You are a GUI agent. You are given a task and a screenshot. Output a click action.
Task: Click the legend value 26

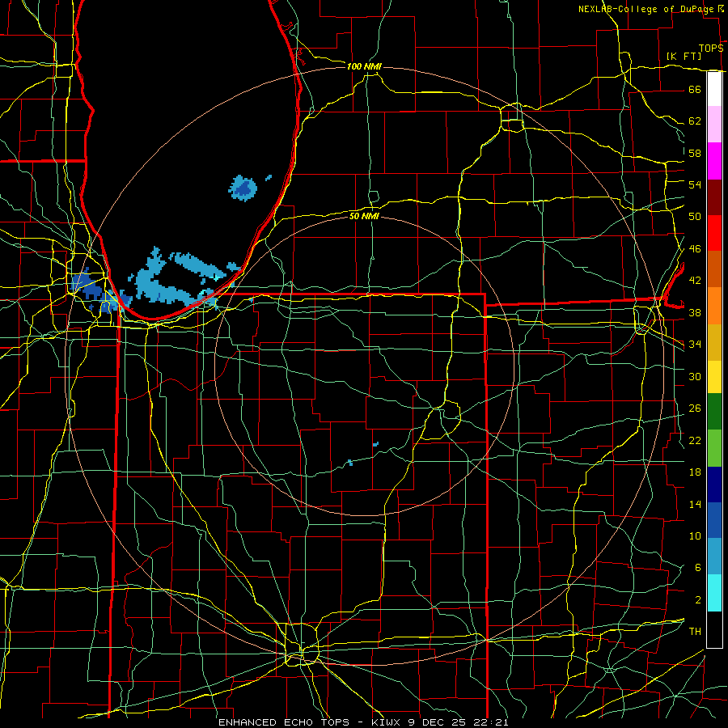(695, 408)
